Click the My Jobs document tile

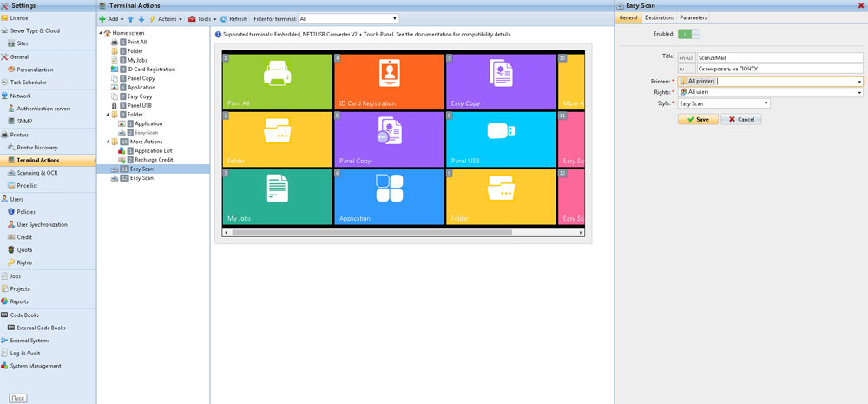tap(278, 196)
